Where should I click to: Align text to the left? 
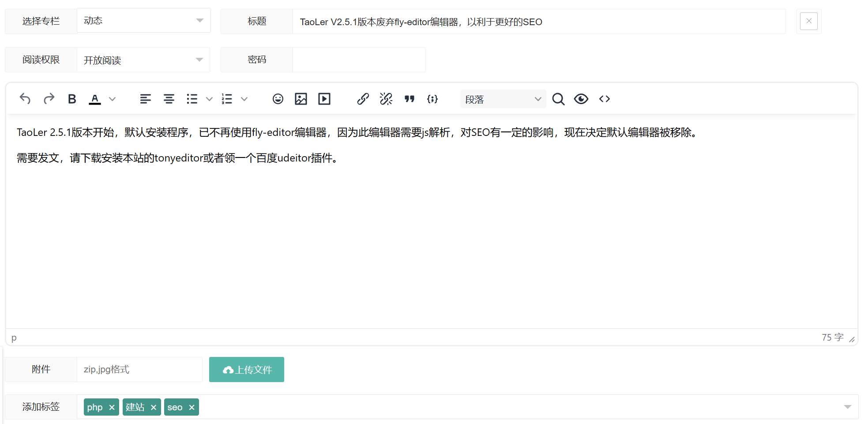(145, 99)
